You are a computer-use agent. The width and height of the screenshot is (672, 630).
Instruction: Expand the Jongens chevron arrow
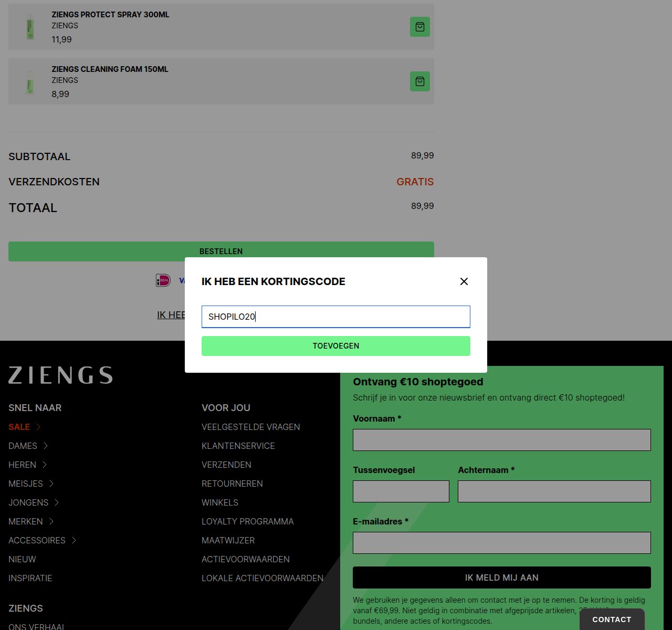[57, 502]
